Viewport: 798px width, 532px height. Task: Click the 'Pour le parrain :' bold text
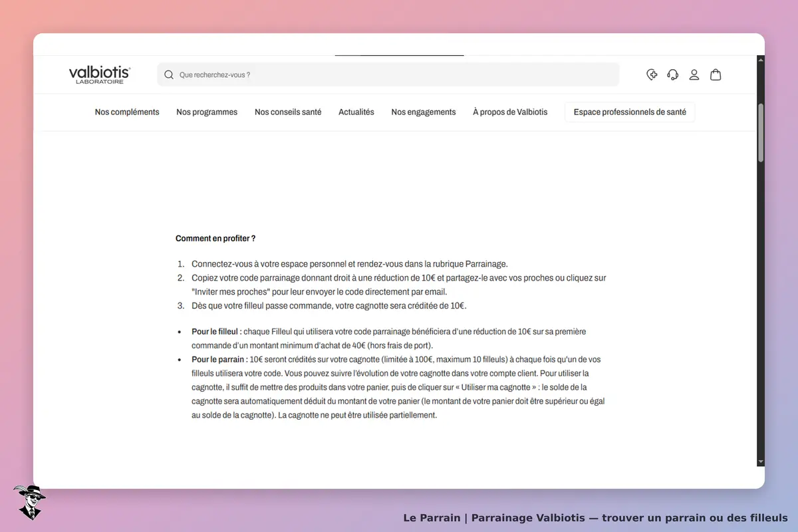click(x=219, y=359)
